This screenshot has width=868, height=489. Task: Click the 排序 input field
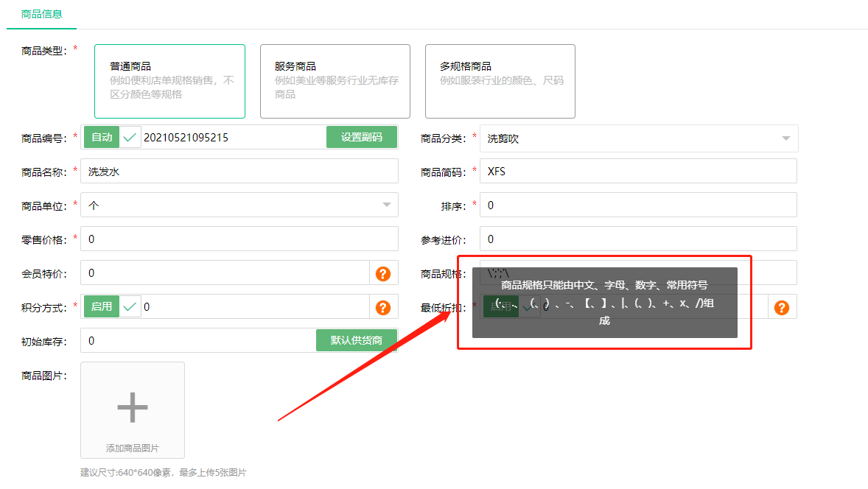[x=638, y=205]
